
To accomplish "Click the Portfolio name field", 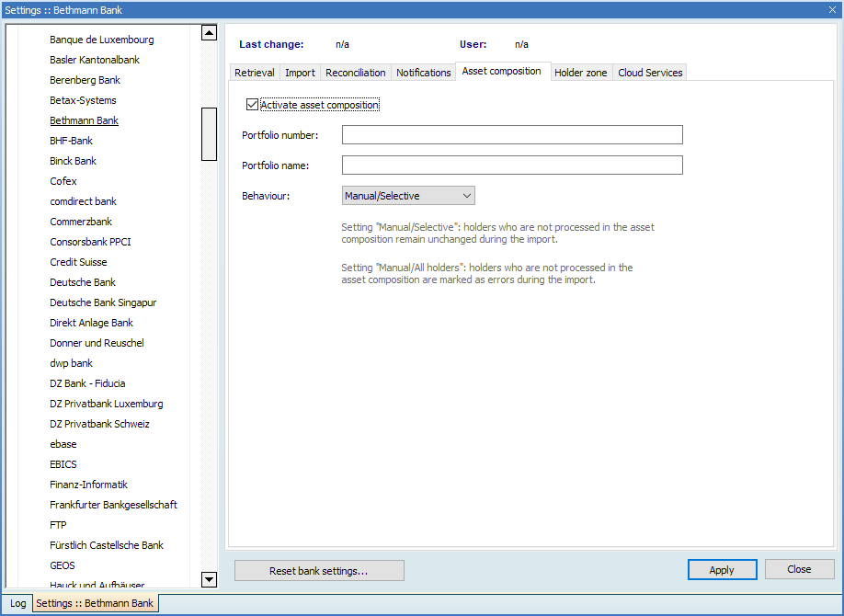I will 512,165.
